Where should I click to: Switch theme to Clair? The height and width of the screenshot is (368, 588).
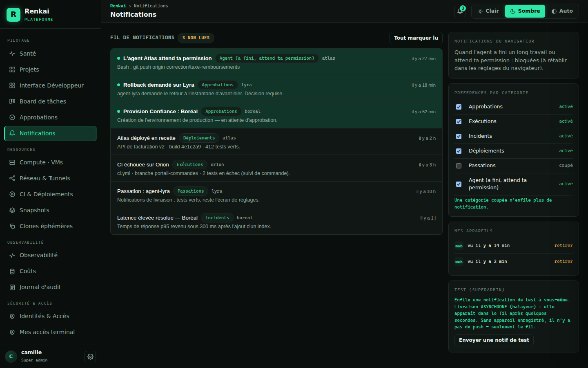point(488,11)
